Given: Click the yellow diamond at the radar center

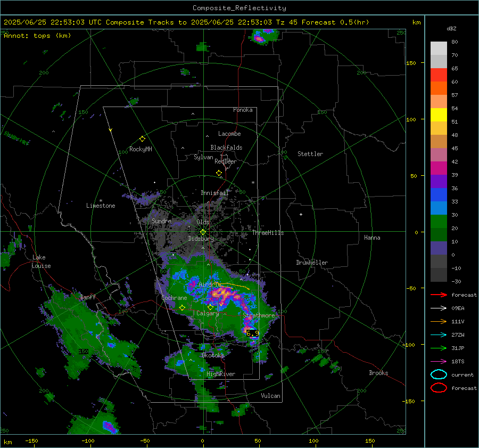Looking at the screenshot, I should coord(203,232).
